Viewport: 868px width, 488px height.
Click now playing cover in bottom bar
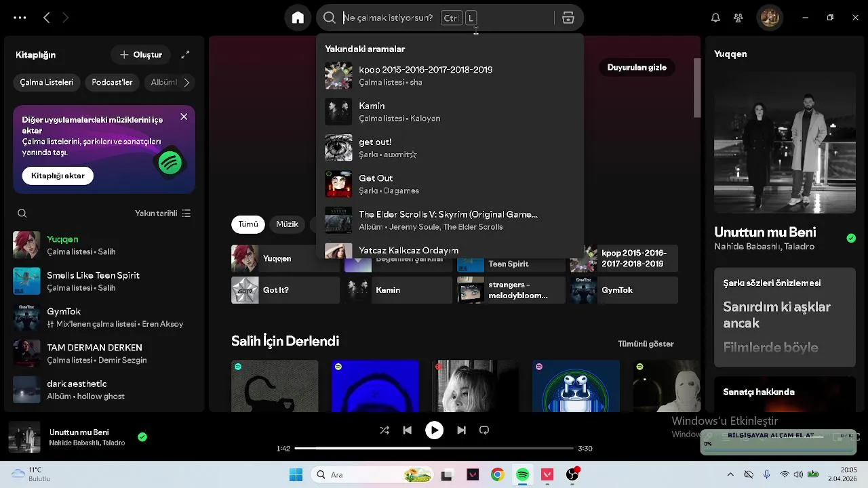[24, 437]
